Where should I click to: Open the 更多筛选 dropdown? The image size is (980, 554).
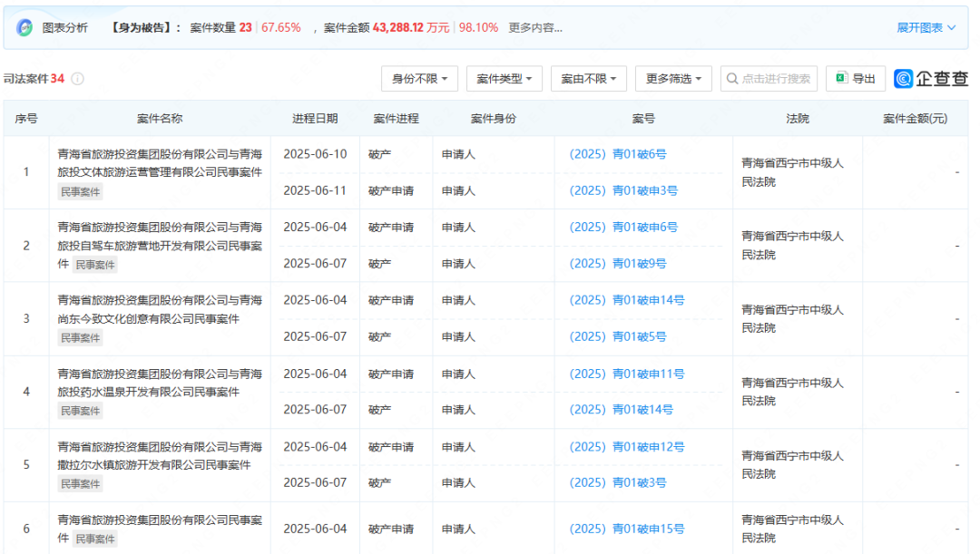(x=673, y=79)
